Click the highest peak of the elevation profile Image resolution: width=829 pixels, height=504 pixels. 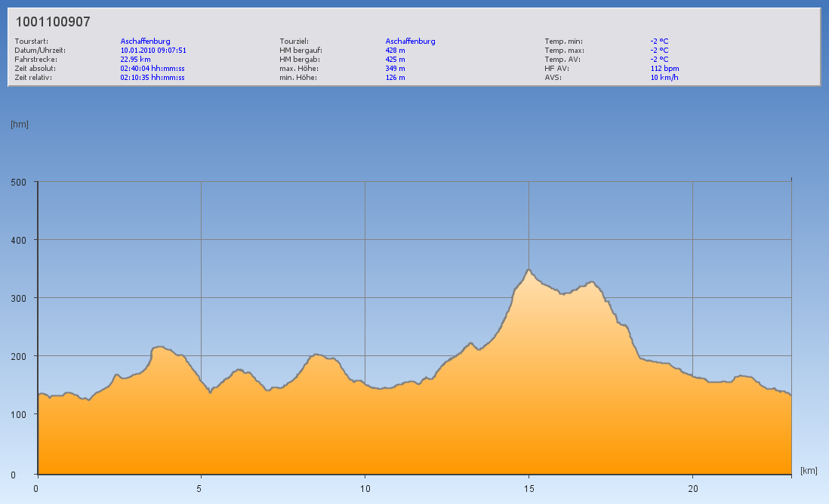click(x=529, y=269)
